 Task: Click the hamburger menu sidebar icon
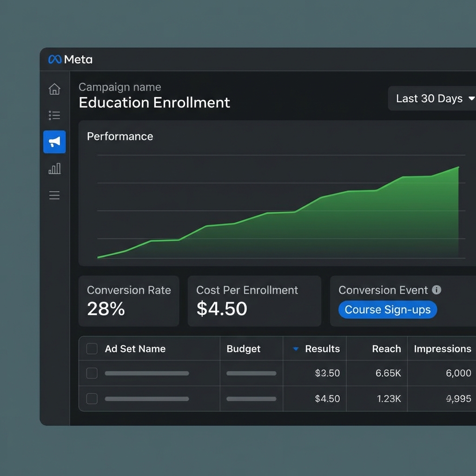[54, 195]
